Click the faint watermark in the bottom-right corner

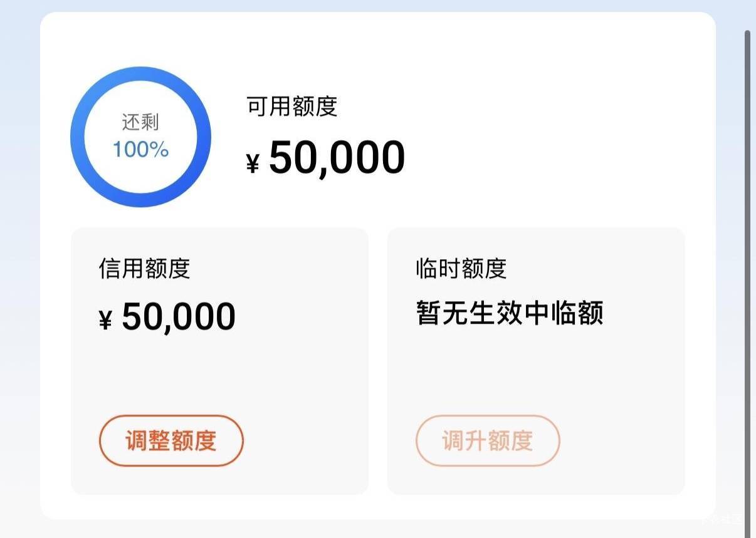click(727, 519)
